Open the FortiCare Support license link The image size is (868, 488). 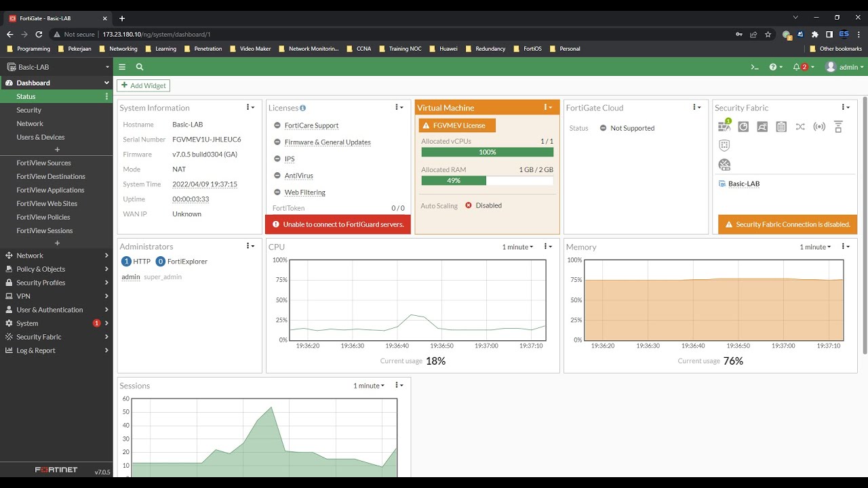[311, 125]
